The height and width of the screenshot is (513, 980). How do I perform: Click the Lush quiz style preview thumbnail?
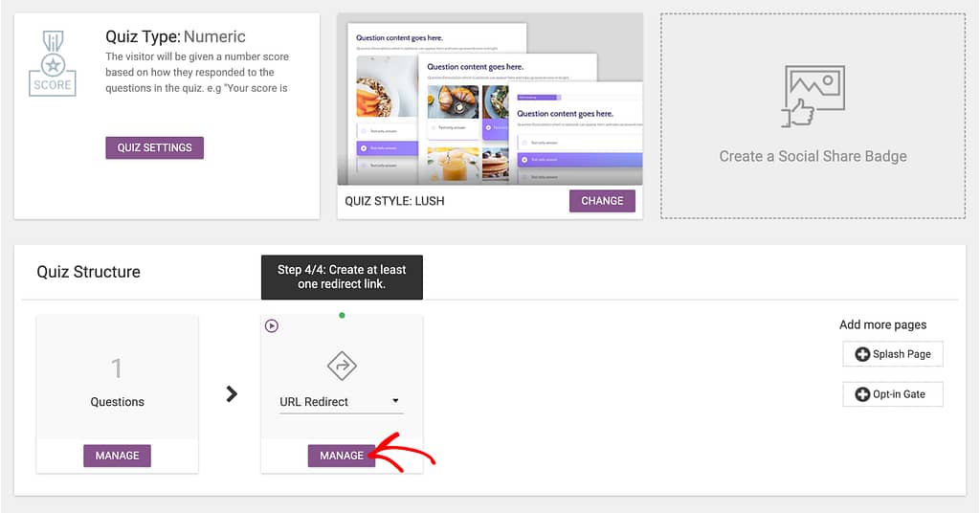click(490, 100)
